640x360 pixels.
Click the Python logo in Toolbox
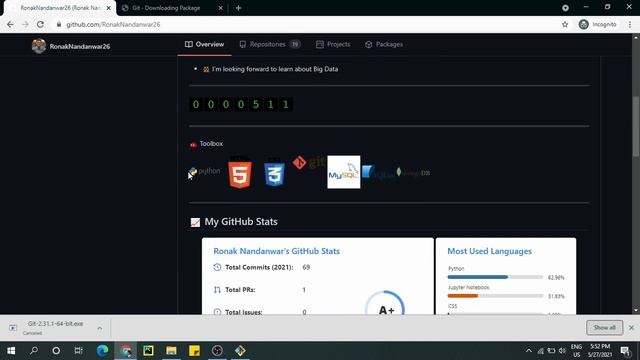205,171
